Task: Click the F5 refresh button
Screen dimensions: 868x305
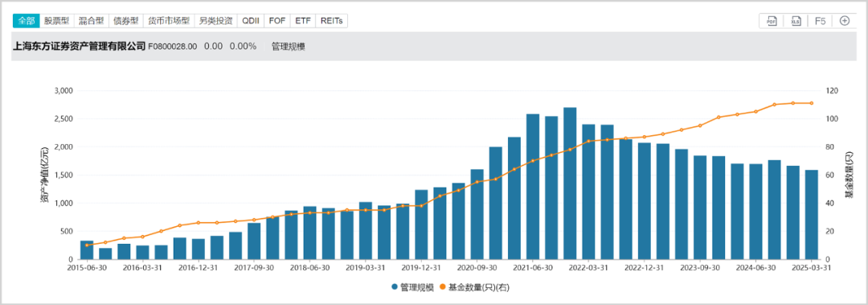Action: coord(821,21)
